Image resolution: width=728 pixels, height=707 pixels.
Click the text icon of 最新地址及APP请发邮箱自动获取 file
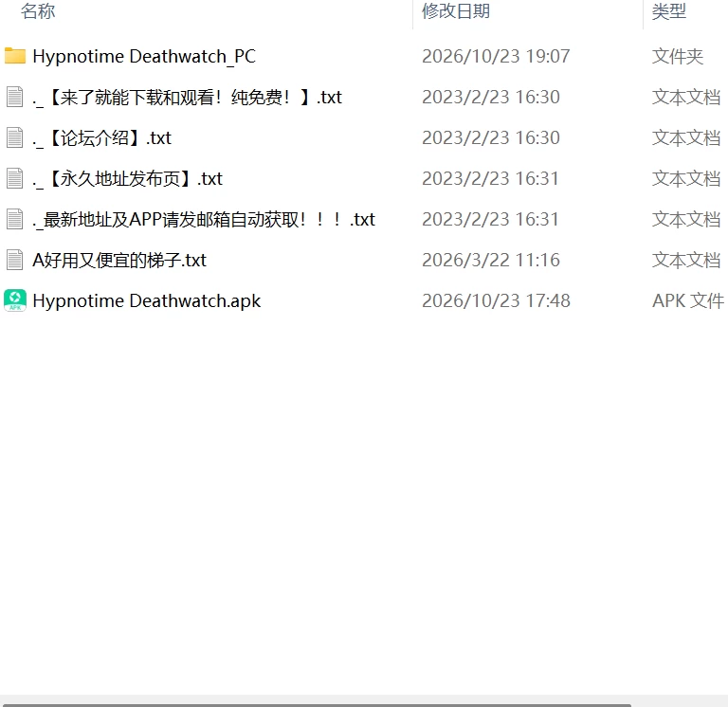tap(15, 219)
